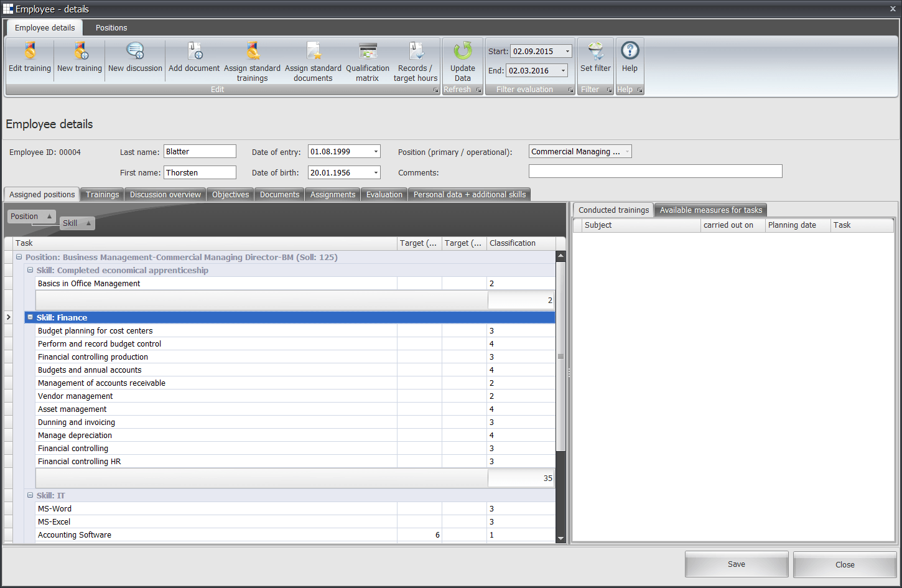Open Set filter tool
Image resolution: width=902 pixels, height=588 pixels.
point(595,51)
